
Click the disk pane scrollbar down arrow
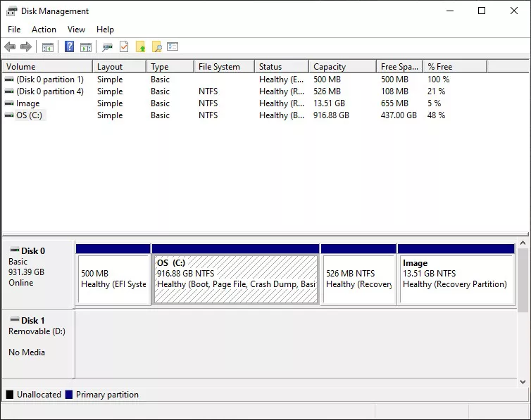[x=523, y=381]
